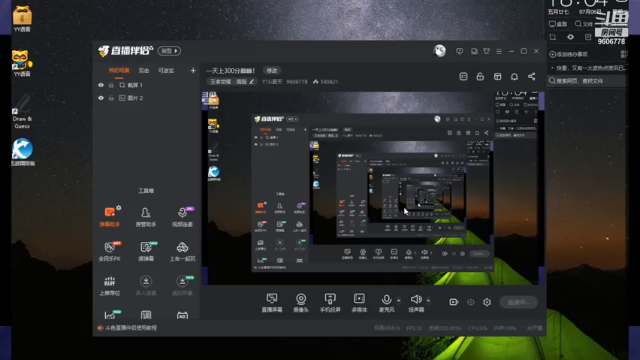640x360 pixels.
Task: Switch to the 双击 scene tab
Action: pos(144,71)
